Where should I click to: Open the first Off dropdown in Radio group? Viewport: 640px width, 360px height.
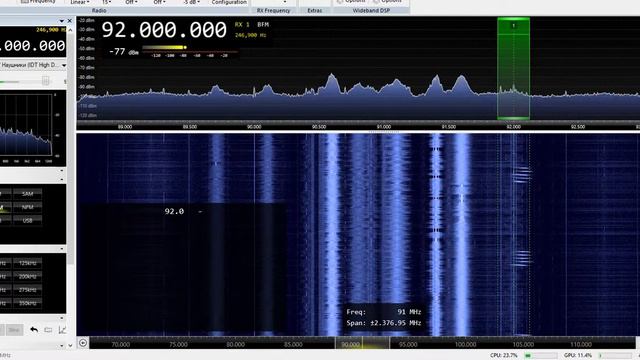click(131, 2)
